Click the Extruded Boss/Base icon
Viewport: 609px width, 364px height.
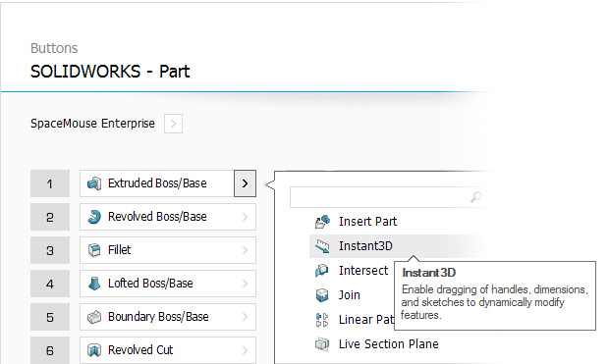94,183
